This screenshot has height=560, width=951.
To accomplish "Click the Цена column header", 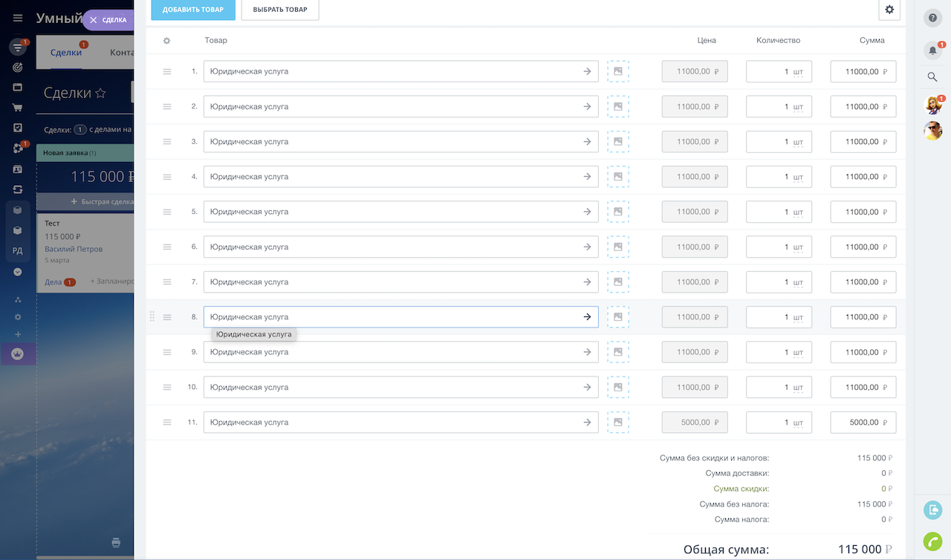I will click(x=707, y=40).
